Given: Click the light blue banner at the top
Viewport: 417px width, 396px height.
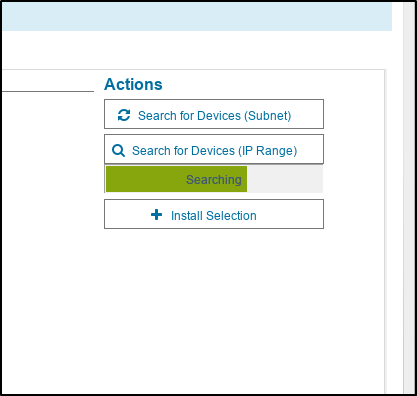Looking at the screenshot, I should 197,17.
